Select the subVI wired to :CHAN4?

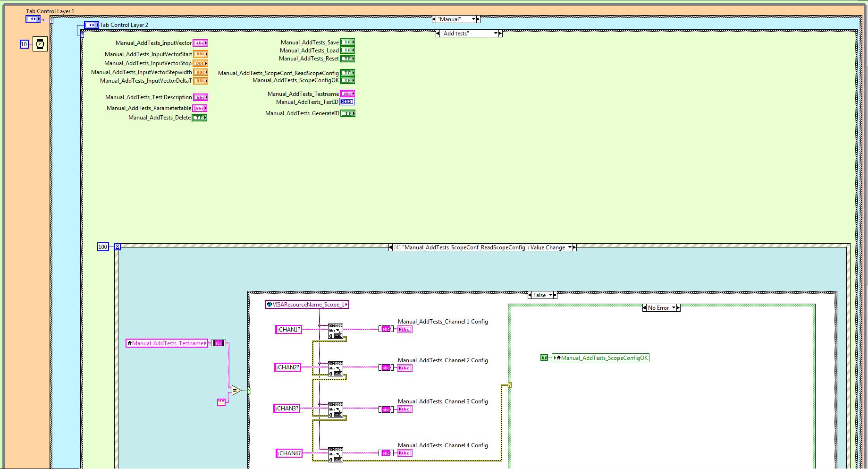[x=336, y=454]
